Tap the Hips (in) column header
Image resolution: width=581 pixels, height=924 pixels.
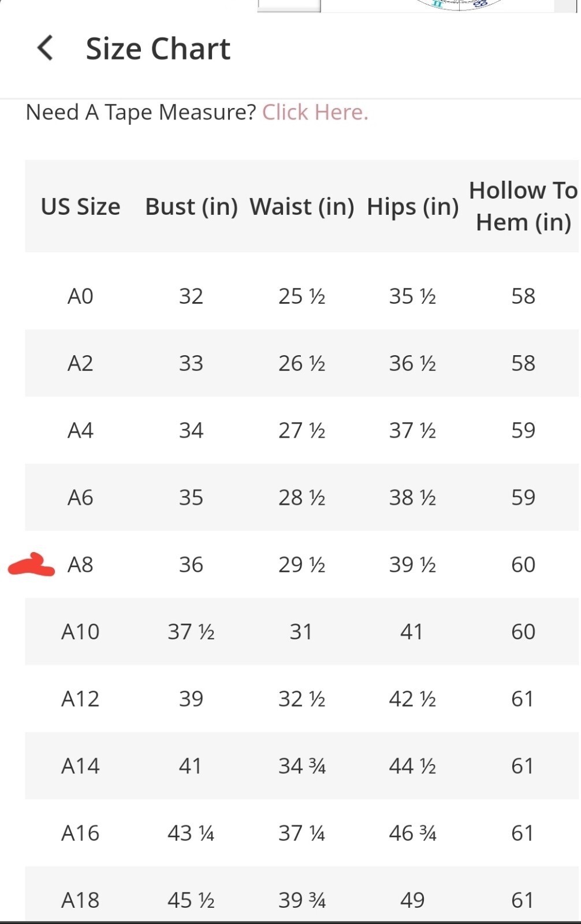412,207
